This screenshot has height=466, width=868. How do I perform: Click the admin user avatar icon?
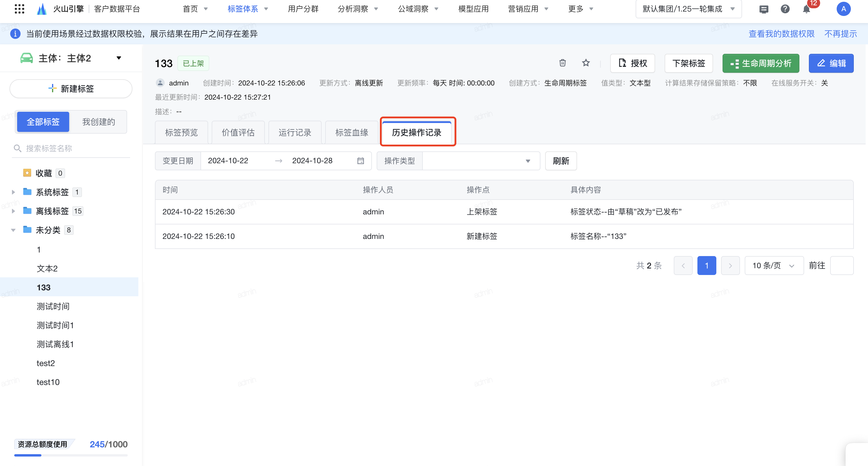160,83
